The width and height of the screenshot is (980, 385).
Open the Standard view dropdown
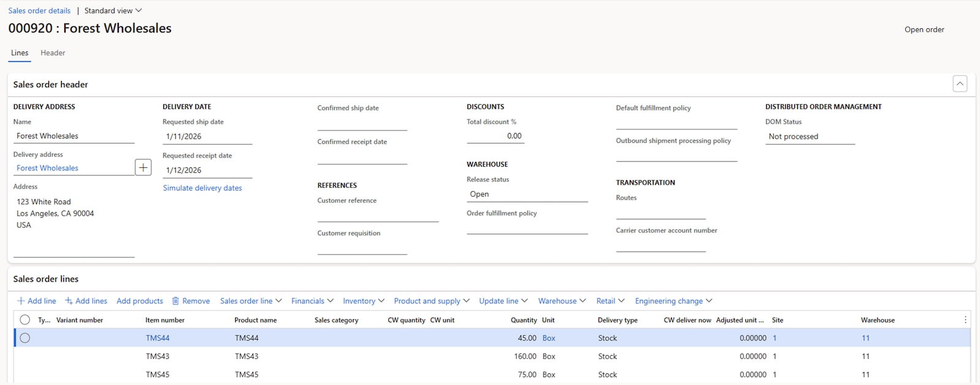click(x=113, y=10)
